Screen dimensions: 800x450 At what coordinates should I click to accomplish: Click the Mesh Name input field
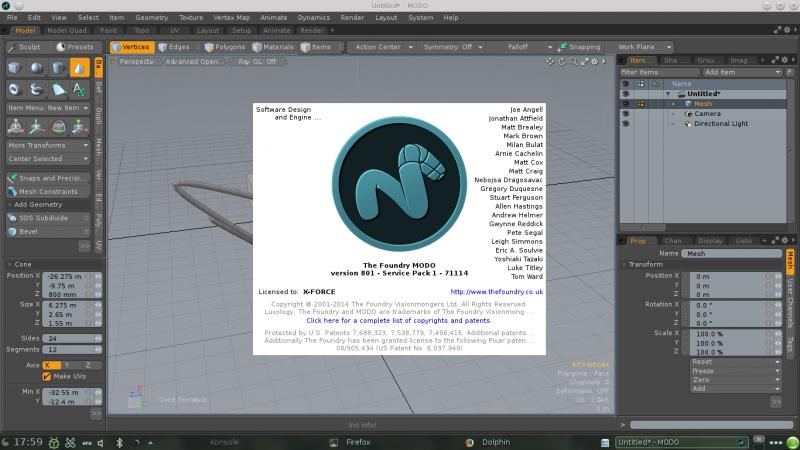coord(732,254)
